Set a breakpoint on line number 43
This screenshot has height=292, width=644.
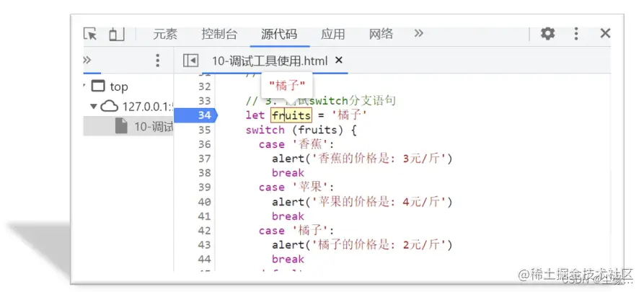[x=204, y=244]
